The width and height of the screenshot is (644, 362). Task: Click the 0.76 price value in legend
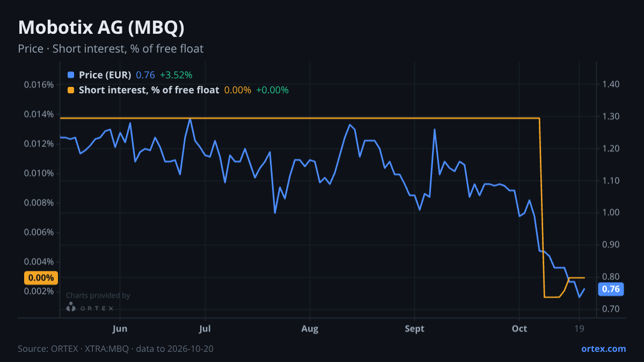[x=145, y=75]
